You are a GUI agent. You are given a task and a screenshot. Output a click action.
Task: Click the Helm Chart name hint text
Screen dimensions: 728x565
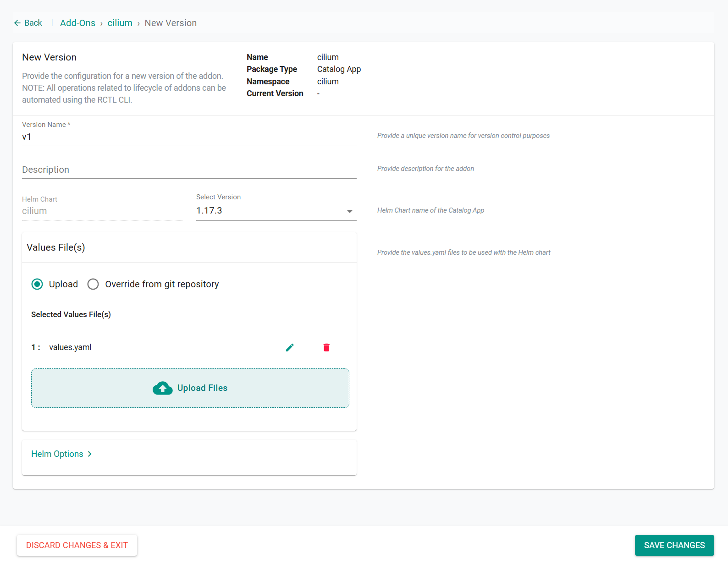pyautogui.click(x=430, y=210)
